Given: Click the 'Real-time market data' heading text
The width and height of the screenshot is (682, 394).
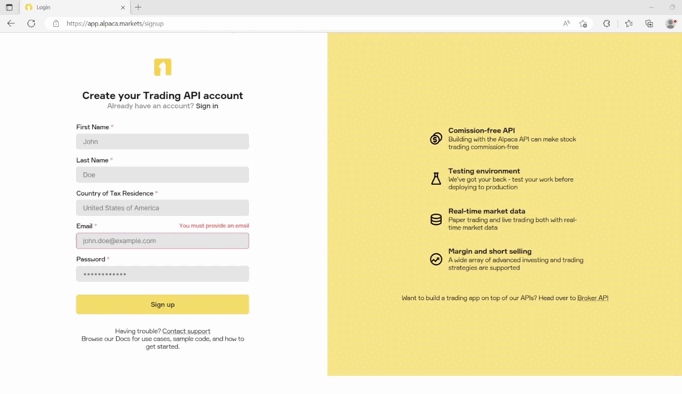Looking at the screenshot, I should (x=487, y=211).
